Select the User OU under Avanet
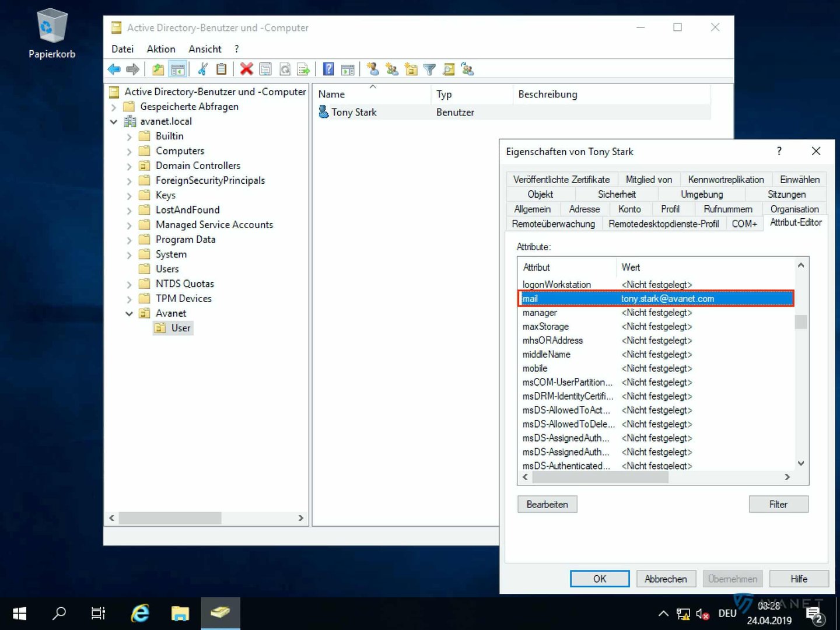 tap(181, 328)
